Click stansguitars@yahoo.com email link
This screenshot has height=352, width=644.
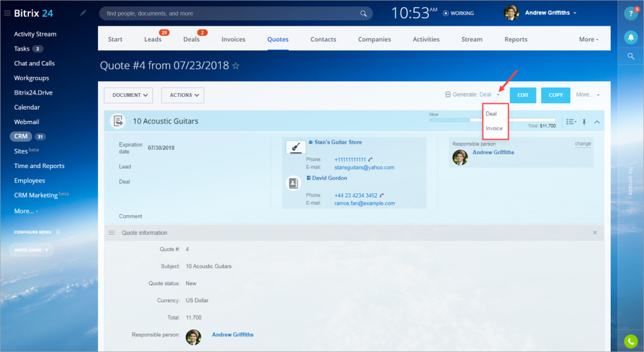pyautogui.click(x=364, y=167)
